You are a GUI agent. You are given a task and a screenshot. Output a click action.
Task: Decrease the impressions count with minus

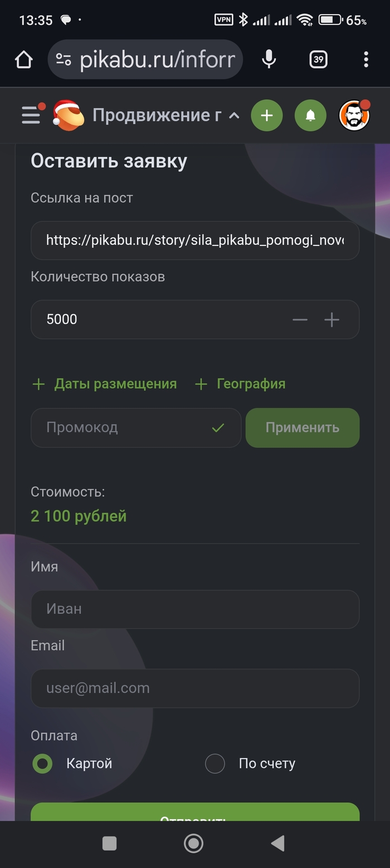click(300, 320)
